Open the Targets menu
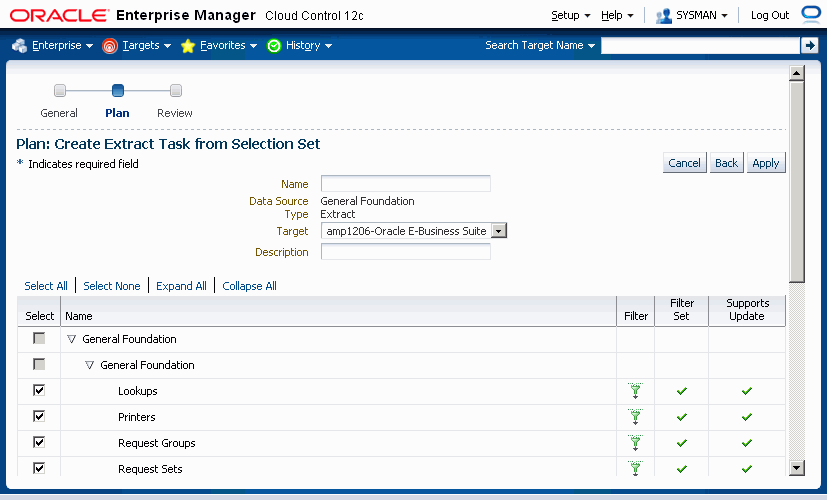This screenshot has width=827, height=500. (147, 45)
